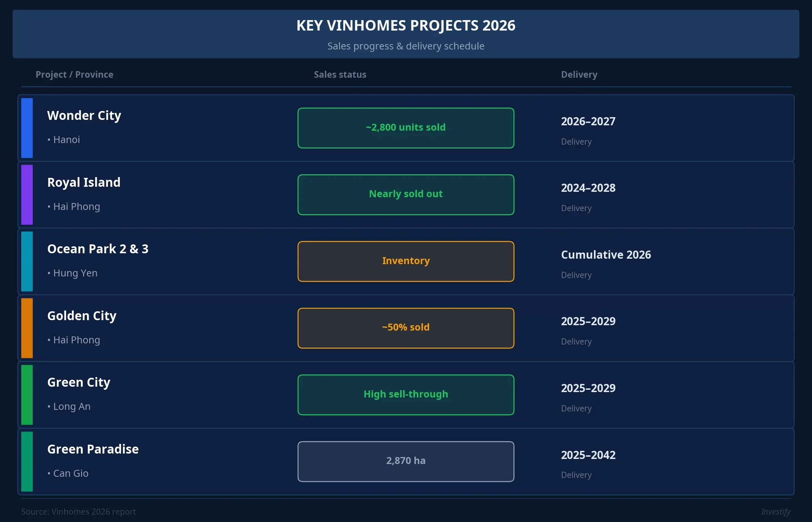Click the Ocean Park 2 & 3 teal bar
This screenshot has height=522, width=812.
(27, 261)
